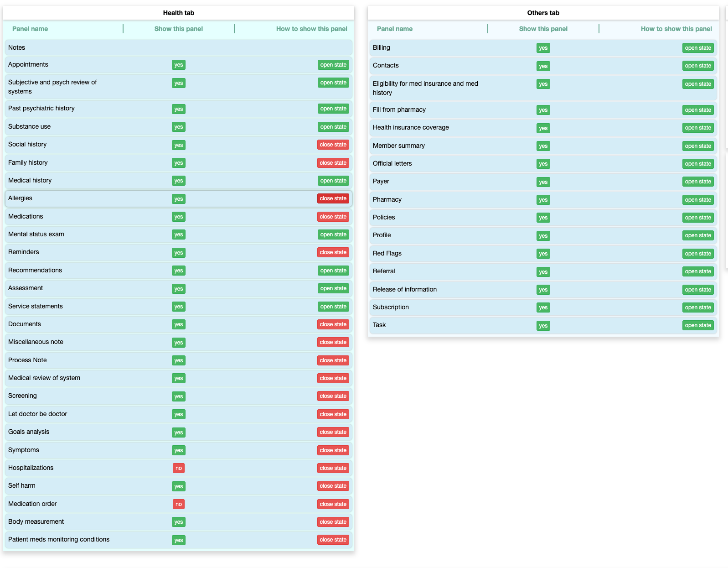This screenshot has height=568, width=728.
Task: Toggle Health insurance coverage 'yes' badge
Action: [x=543, y=128]
